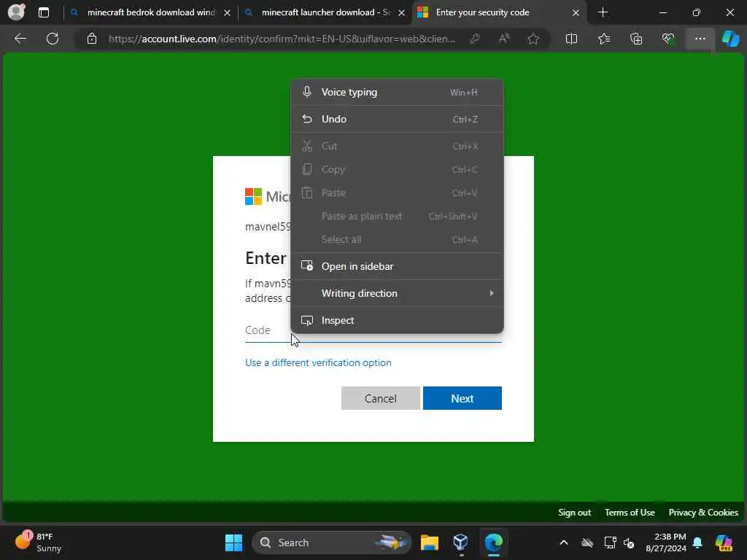
Task: Open the Settings and more ellipsis
Action: click(700, 39)
